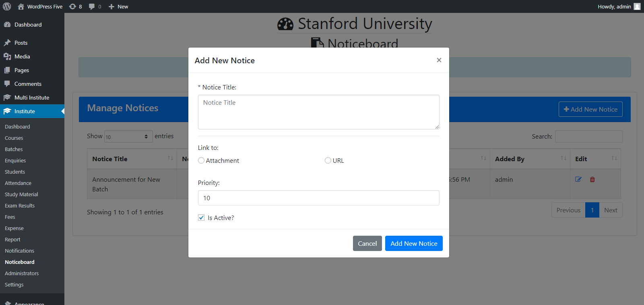Sort by the Notice Title column
Image resolution: width=644 pixels, height=305 pixels.
[x=132, y=159]
